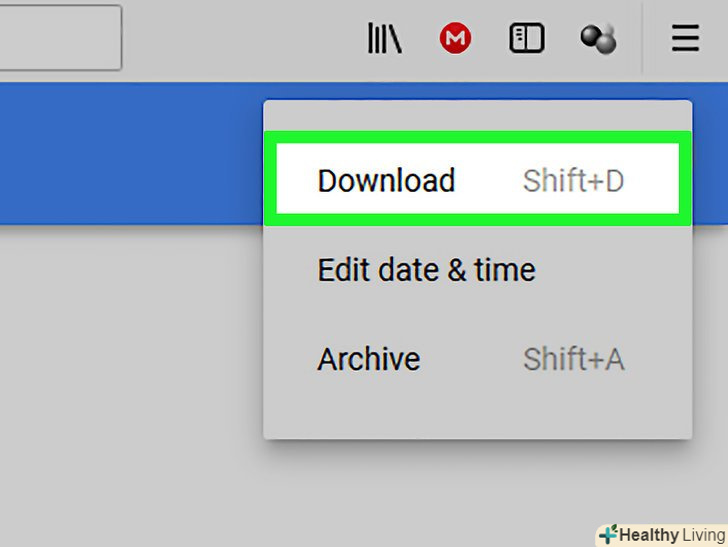Click empty gray page area left of menu
The width and height of the screenshot is (728, 547).
[130, 380]
